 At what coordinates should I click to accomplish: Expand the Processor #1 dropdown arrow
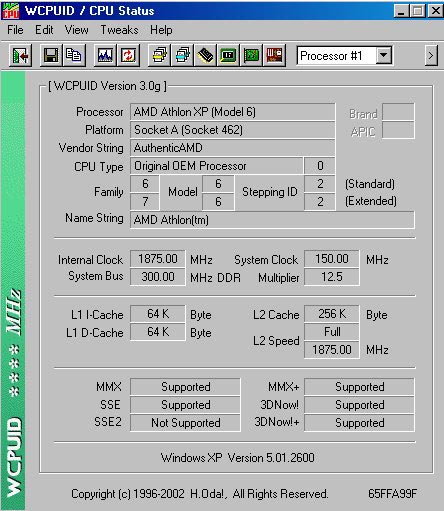[384, 55]
